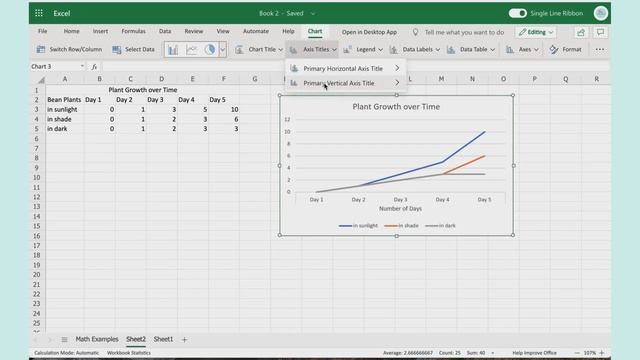Viewport: 640px width, 360px height.
Task: Open the more ribbon options ellipsis
Action: [600, 49]
